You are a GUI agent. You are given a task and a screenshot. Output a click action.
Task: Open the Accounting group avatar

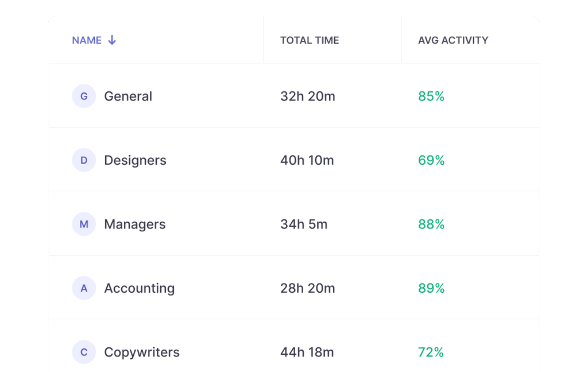tap(84, 288)
